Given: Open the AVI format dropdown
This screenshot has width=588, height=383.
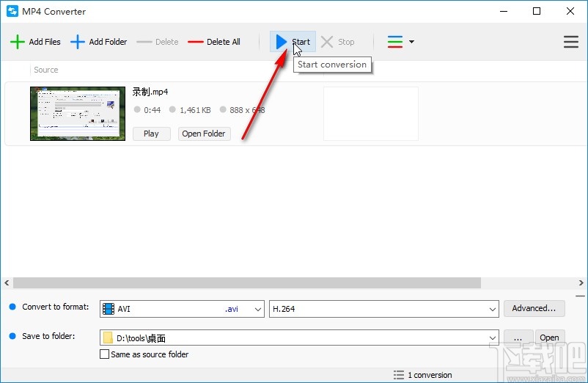Looking at the screenshot, I should click(x=183, y=309).
